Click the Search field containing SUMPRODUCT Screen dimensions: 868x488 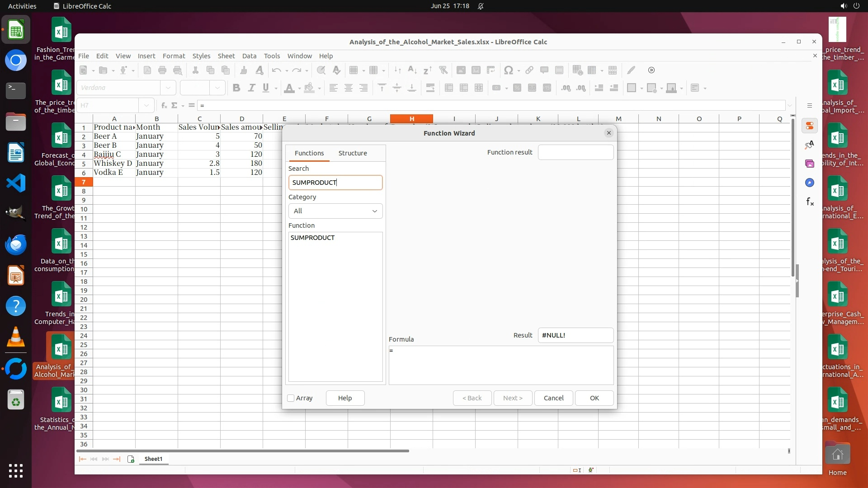tap(335, 183)
